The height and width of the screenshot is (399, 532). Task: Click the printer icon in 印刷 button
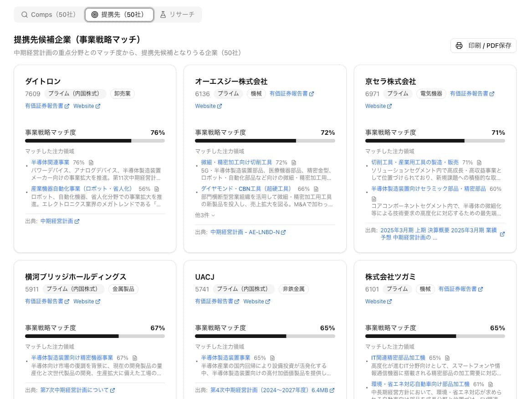[459, 46]
